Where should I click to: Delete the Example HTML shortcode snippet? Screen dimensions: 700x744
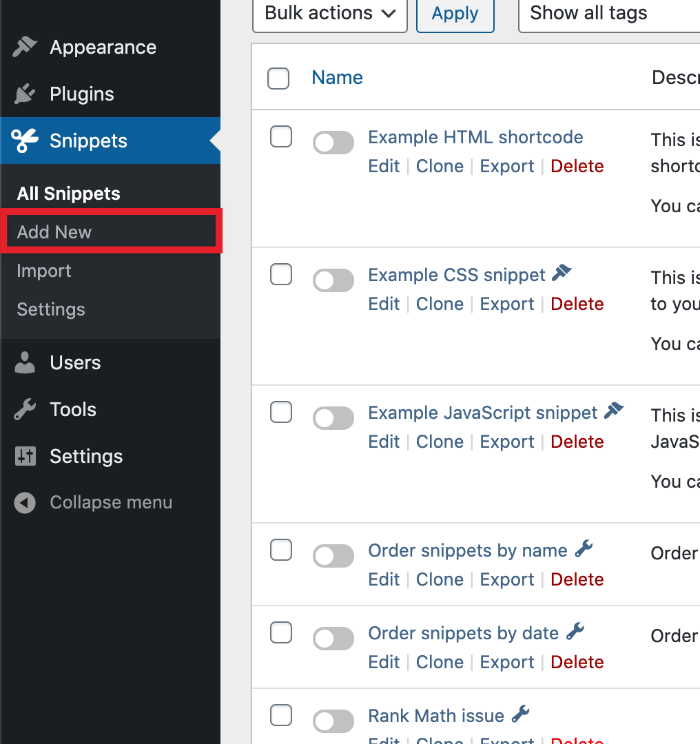coord(577,166)
